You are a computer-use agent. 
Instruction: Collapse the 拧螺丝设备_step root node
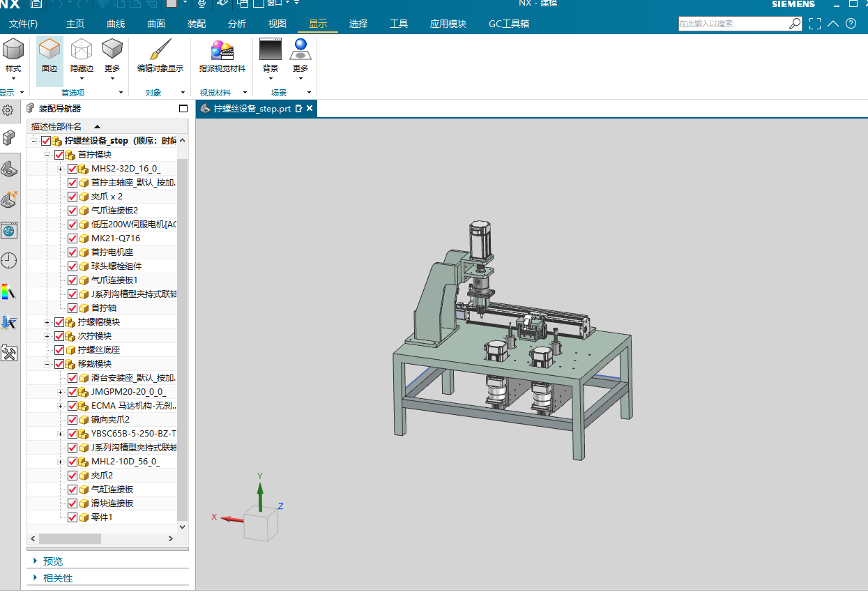[33, 141]
